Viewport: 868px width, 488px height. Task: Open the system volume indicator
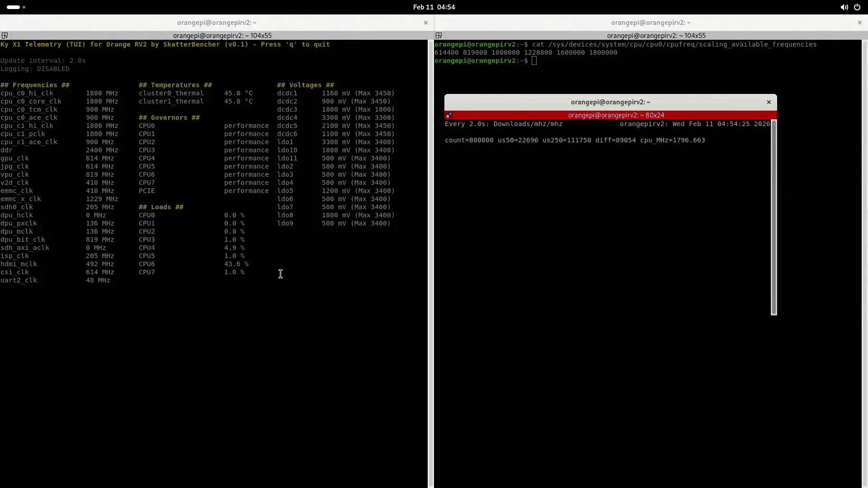click(844, 7)
